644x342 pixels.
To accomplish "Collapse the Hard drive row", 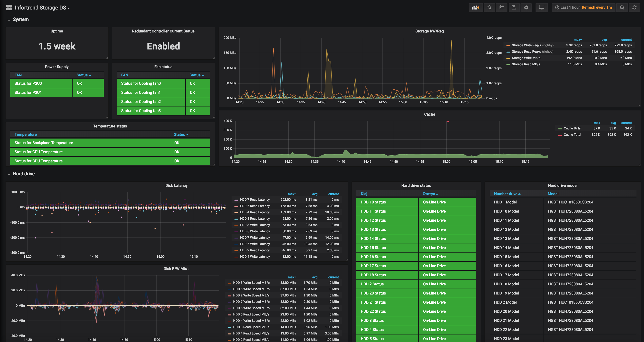I will (24, 174).
